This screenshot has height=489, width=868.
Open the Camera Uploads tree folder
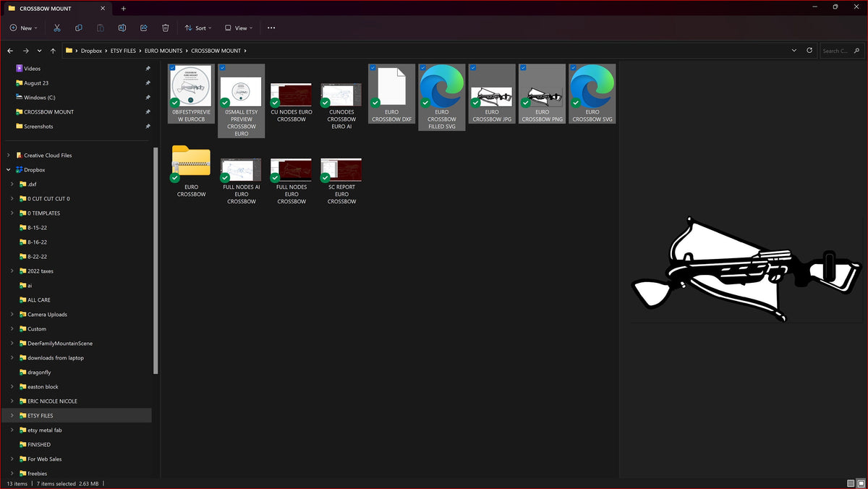tap(47, 315)
